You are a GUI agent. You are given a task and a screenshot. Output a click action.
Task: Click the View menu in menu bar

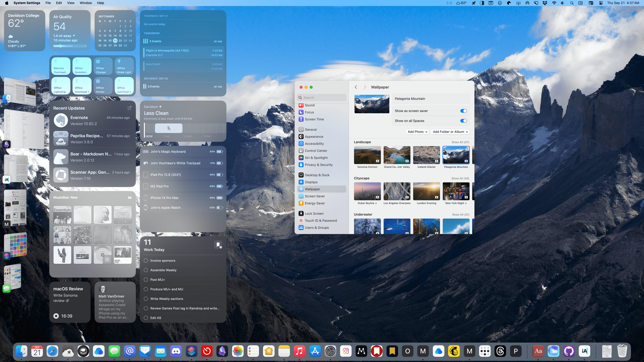coord(70,3)
